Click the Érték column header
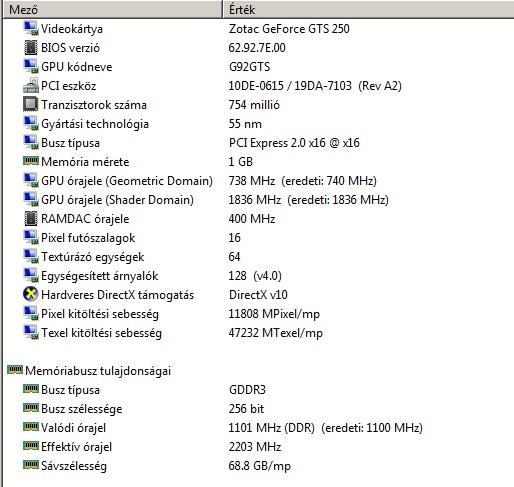The image size is (514, 487). (368, 9)
